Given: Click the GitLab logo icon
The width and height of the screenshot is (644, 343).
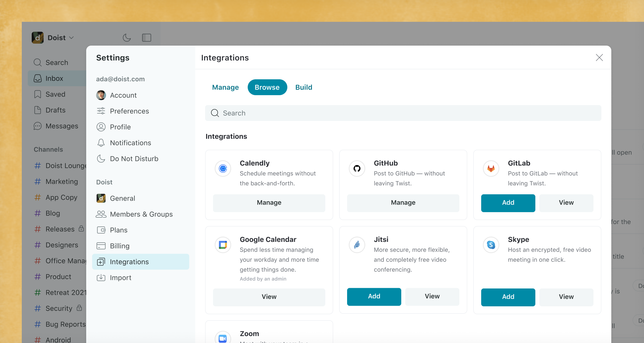Looking at the screenshot, I should click(x=491, y=169).
